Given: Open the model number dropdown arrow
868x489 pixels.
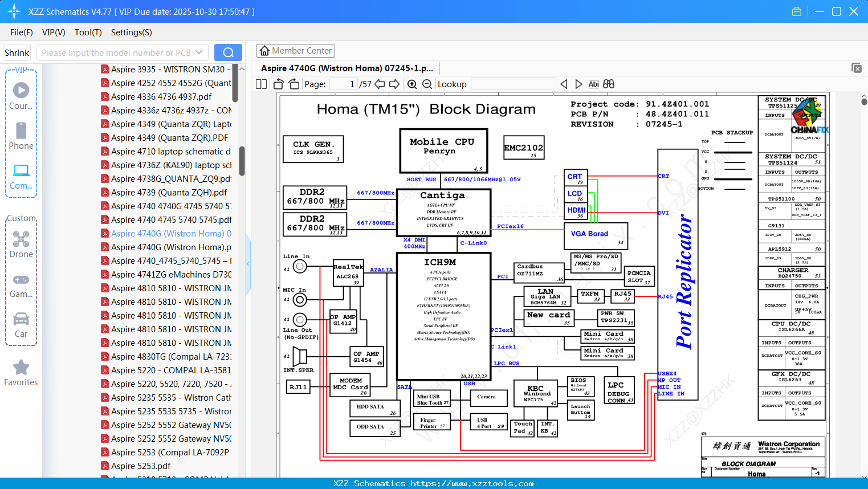Looking at the screenshot, I should [199, 52].
